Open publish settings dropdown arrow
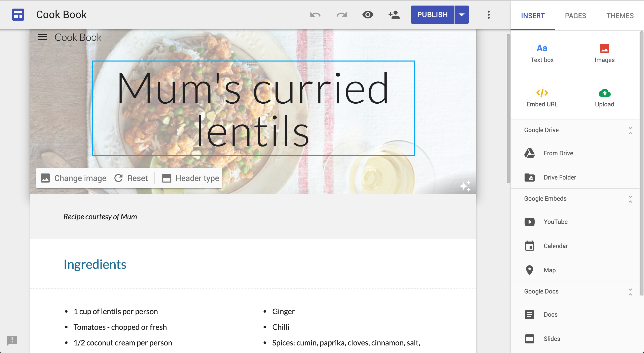 click(462, 15)
